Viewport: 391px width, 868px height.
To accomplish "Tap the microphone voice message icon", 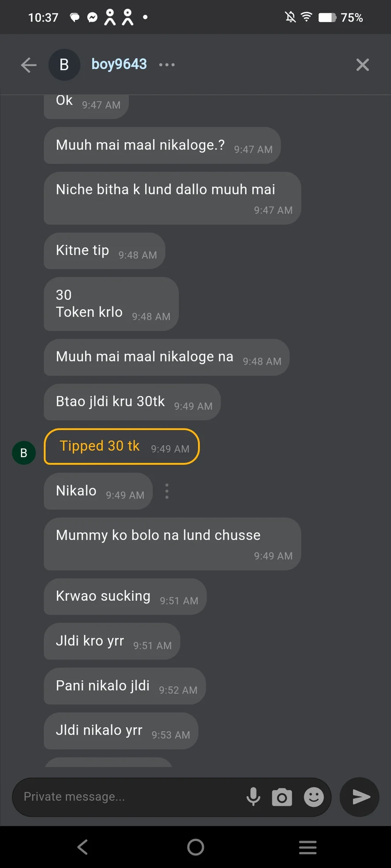I will [x=253, y=797].
